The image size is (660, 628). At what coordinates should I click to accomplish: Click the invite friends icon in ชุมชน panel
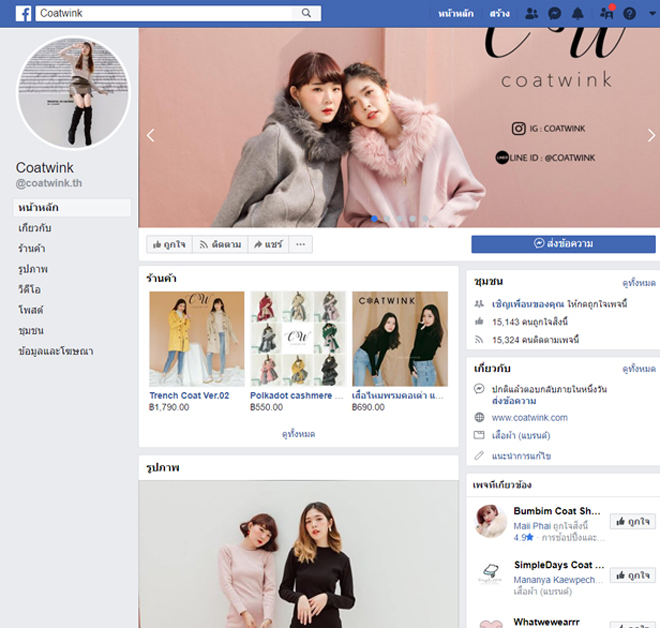point(479,303)
